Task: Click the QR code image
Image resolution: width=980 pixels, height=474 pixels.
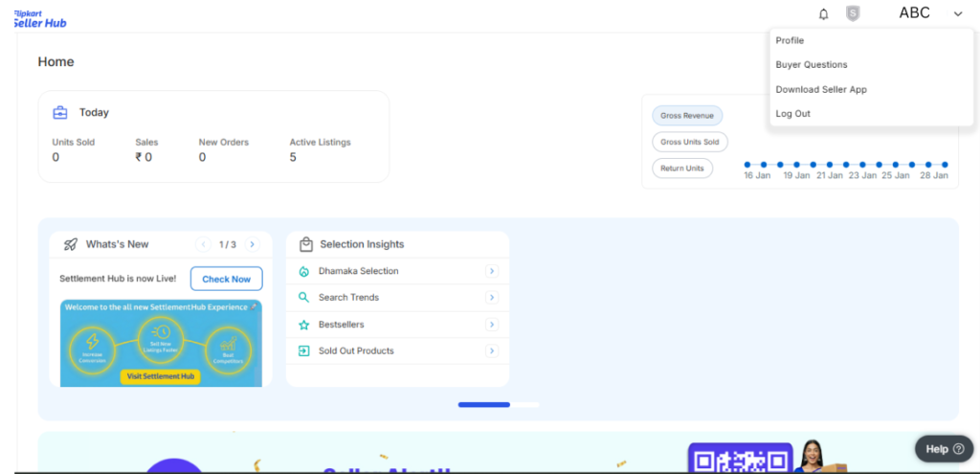Action: pyautogui.click(x=740, y=458)
